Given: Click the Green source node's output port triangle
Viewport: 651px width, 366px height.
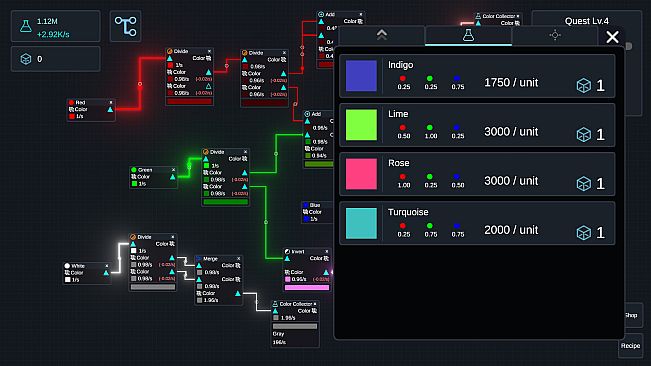Looking at the screenshot, I should tap(173, 177).
